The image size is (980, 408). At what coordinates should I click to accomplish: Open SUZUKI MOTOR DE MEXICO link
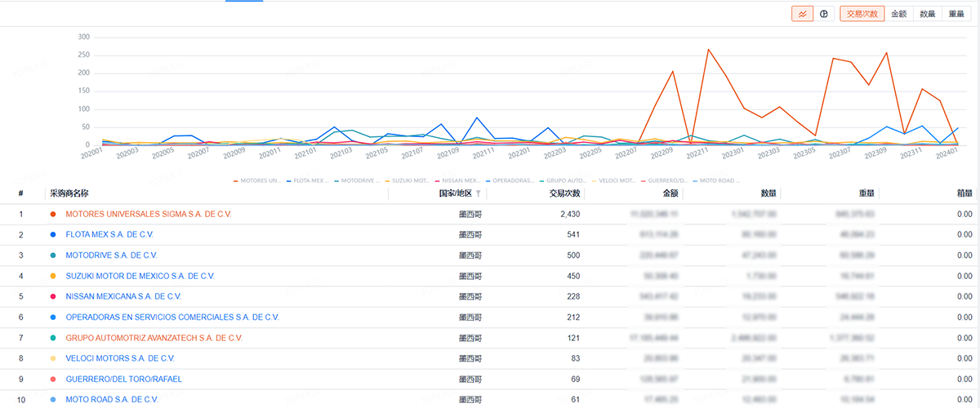point(139,276)
